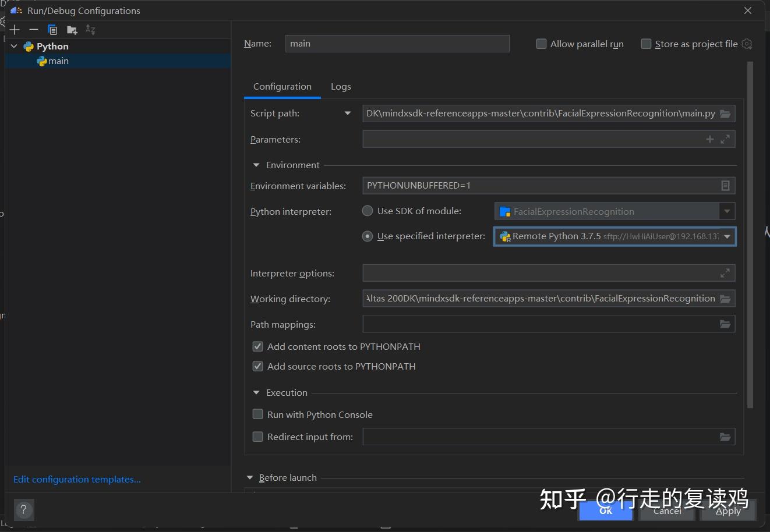This screenshot has height=532, width=770.
Task: Open the Script path type dropdown
Action: [348, 114]
